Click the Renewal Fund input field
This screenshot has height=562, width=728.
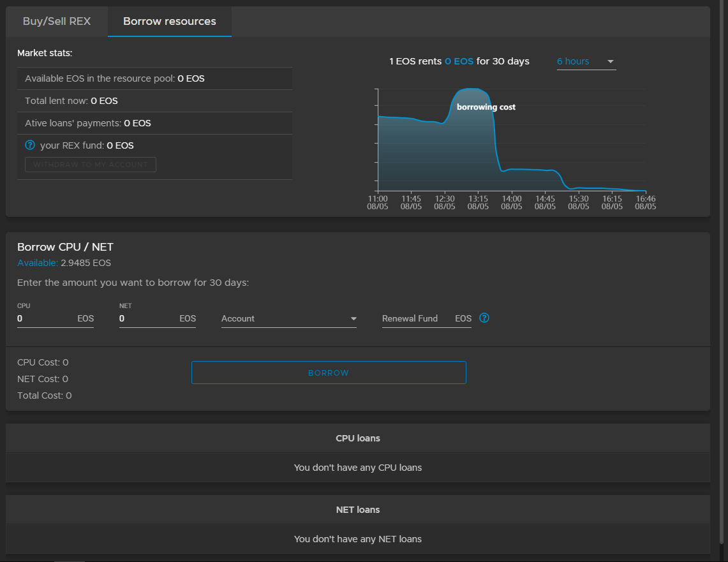point(427,318)
